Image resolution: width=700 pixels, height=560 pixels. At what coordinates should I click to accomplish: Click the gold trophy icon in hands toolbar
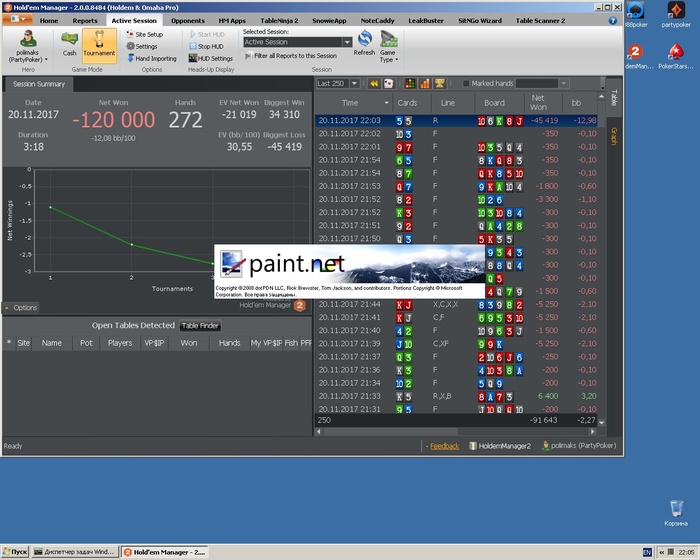pyautogui.click(x=439, y=84)
